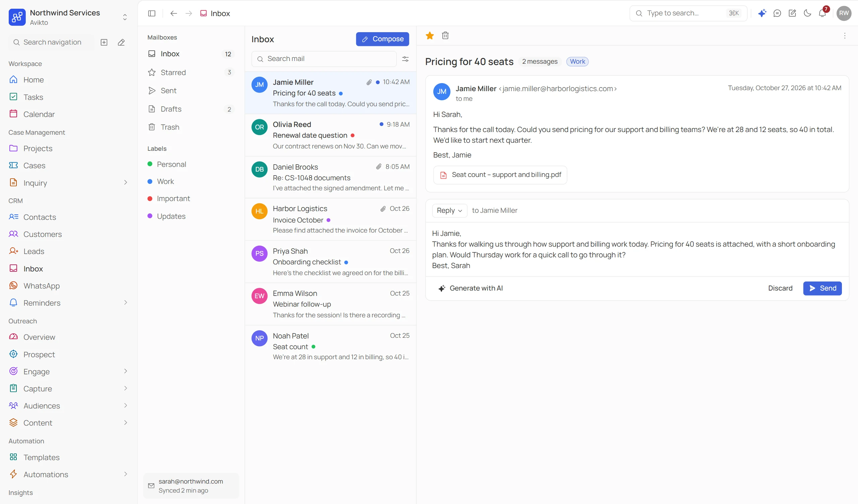Expand the Engage section chevron
Image resolution: width=858 pixels, height=504 pixels.
click(126, 371)
